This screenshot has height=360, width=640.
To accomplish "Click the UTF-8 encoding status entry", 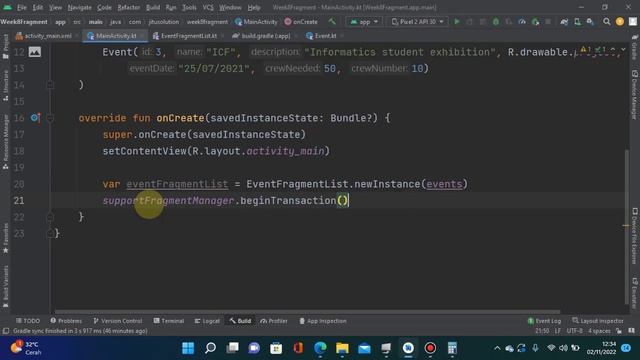I will [x=574, y=331].
